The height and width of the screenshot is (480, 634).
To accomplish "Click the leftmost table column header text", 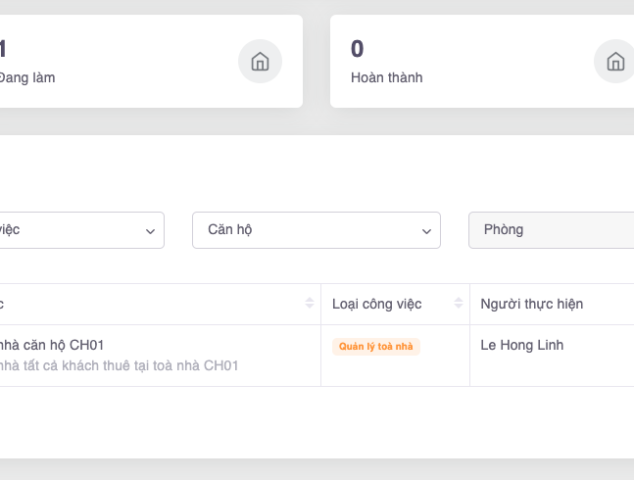I will tap(3, 304).
